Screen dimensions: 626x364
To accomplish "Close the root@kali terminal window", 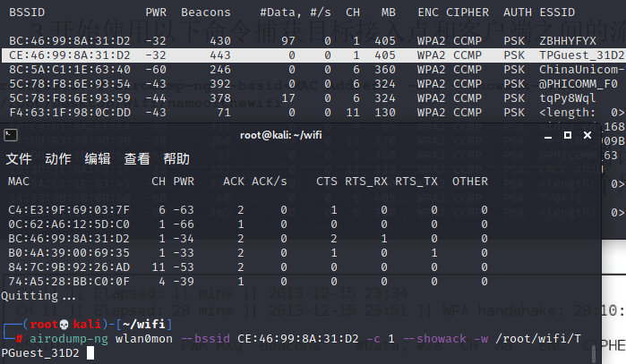I will [x=587, y=135].
